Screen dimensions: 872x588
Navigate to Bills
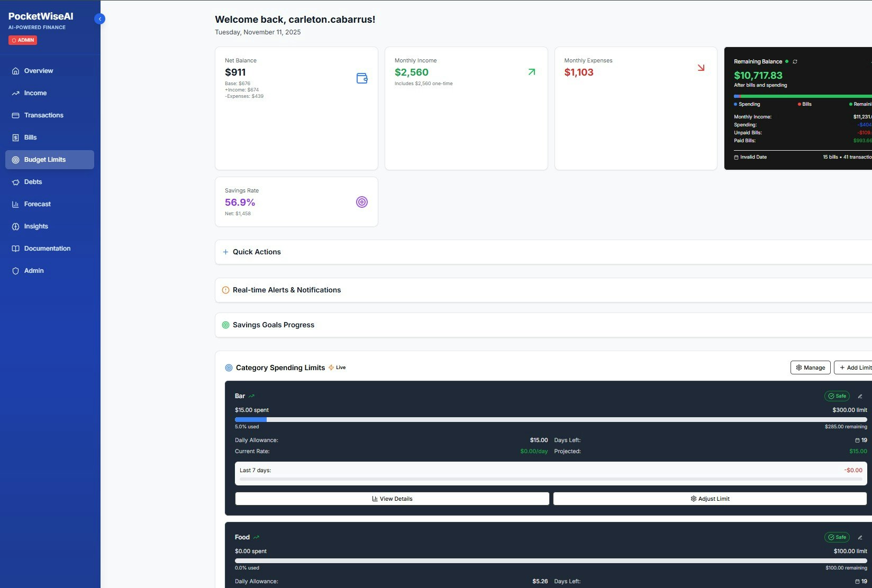50,137
